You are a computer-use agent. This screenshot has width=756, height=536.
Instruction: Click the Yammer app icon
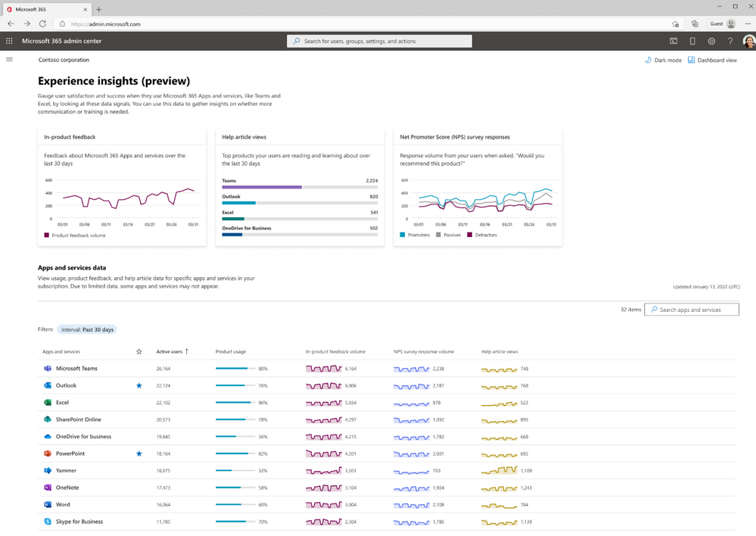pyautogui.click(x=48, y=470)
